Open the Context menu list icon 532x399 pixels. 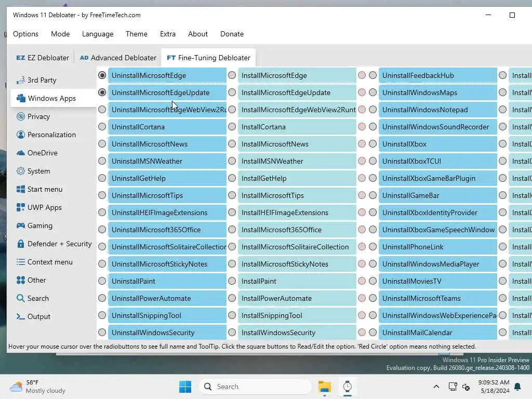(21, 262)
